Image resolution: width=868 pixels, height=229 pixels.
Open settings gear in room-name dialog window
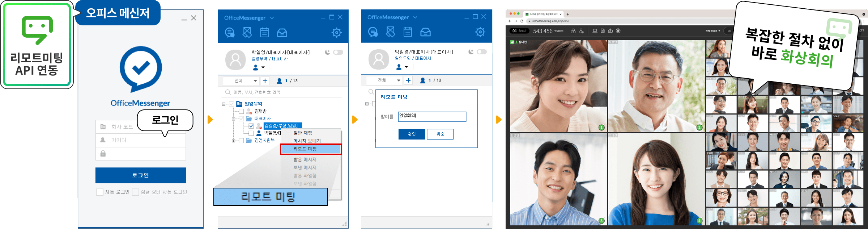[480, 32]
